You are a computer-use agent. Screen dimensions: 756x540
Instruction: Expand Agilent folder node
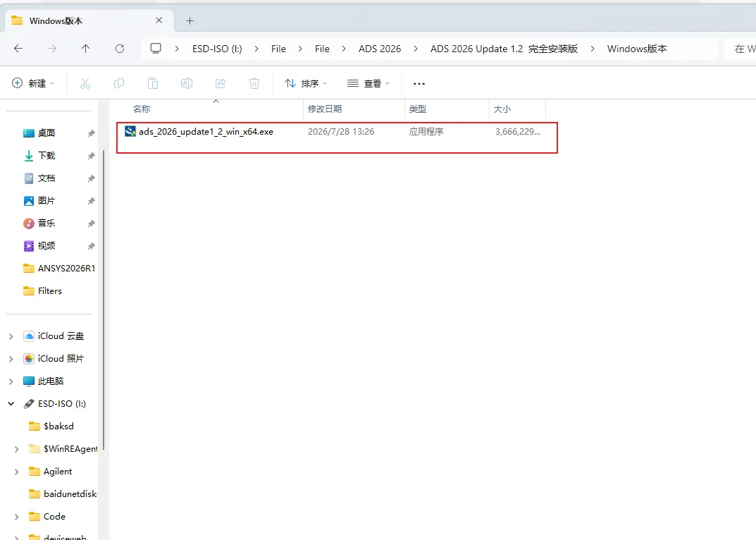pos(17,472)
